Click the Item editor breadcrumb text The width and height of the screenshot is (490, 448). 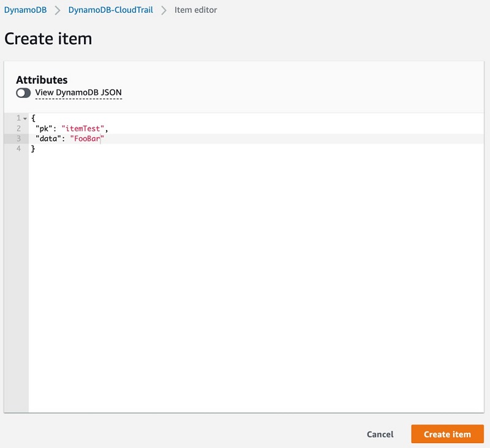point(195,10)
